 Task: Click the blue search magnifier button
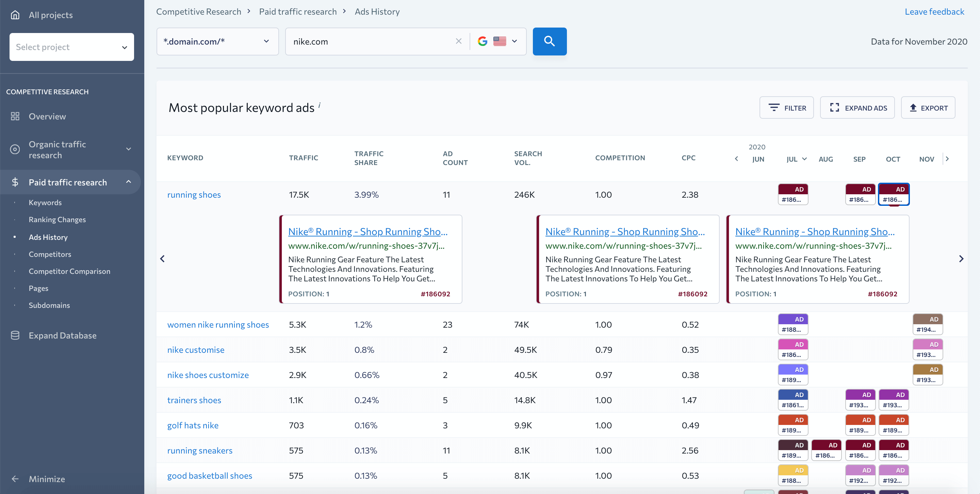(x=549, y=42)
